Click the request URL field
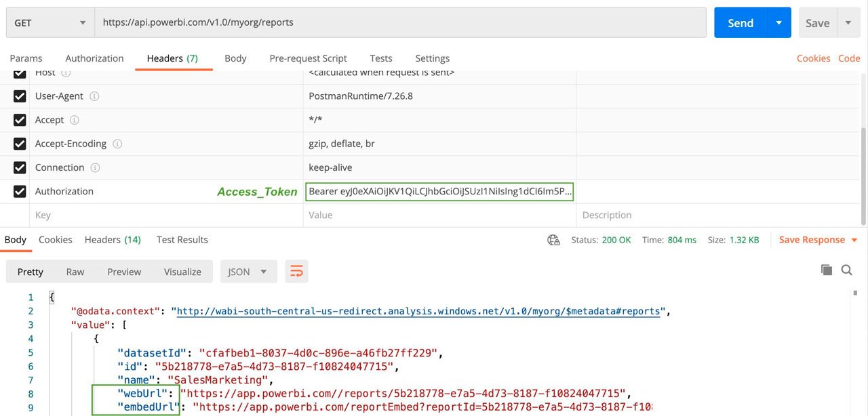This screenshot has height=416, width=868. (x=400, y=22)
